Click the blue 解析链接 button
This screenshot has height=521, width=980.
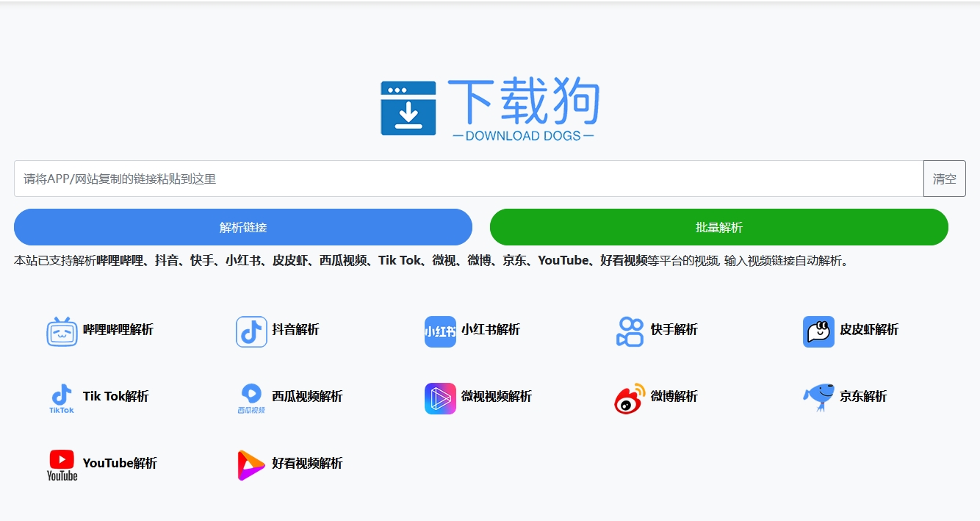pos(243,227)
